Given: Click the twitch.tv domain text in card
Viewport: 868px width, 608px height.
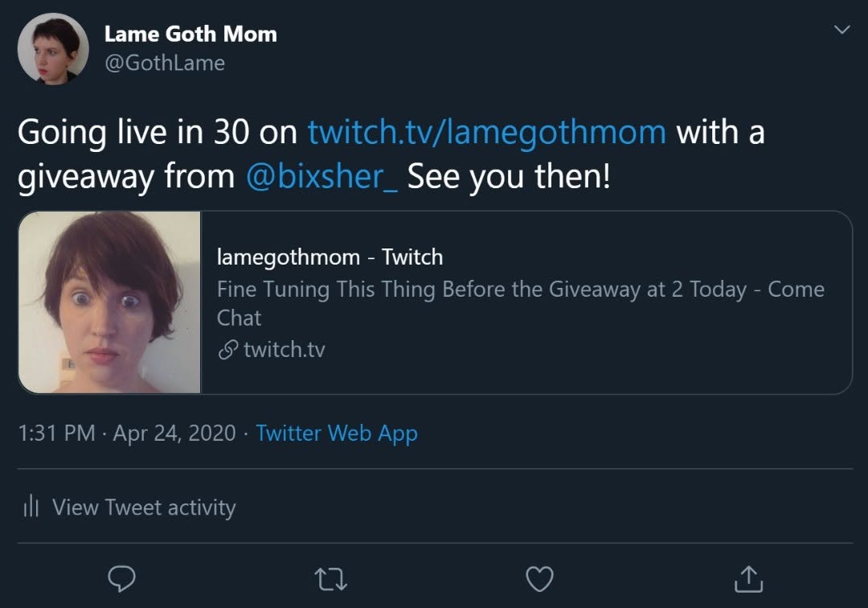Looking at the screenshot, I should (284, 350).
